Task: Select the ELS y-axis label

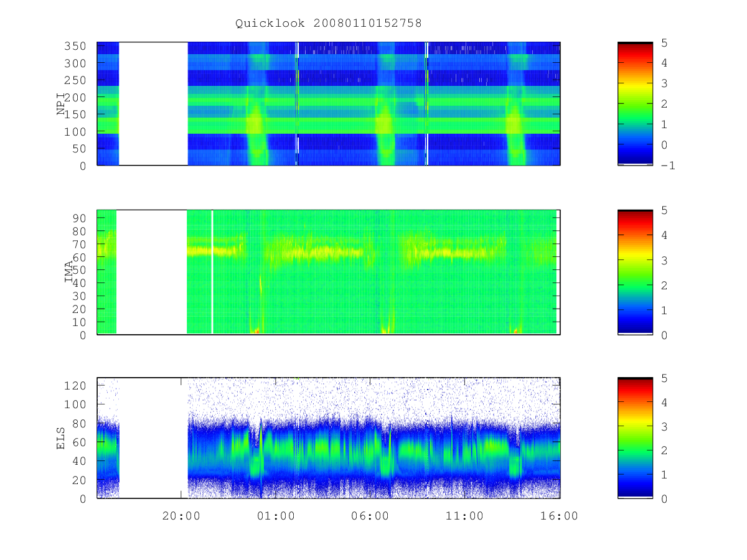Action: click(x=61, y=438)
